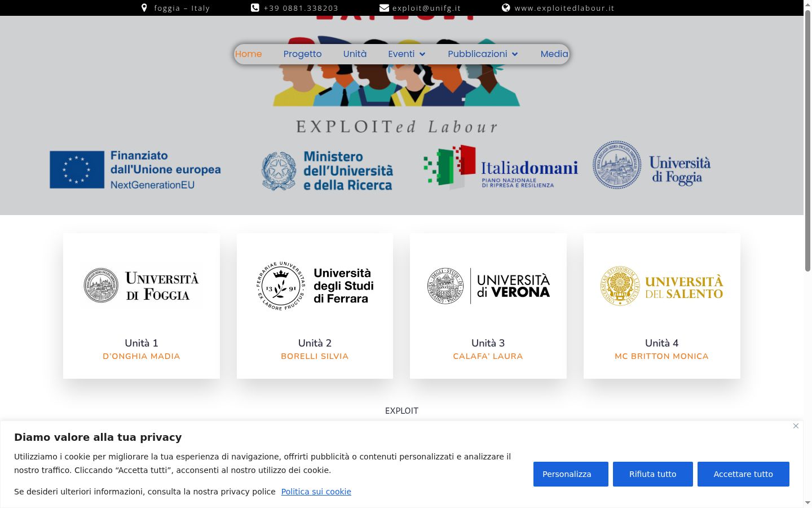This screenshot has width=812, height=508.
Task: Click the Unità 1 heading
Action: (142, 343)
